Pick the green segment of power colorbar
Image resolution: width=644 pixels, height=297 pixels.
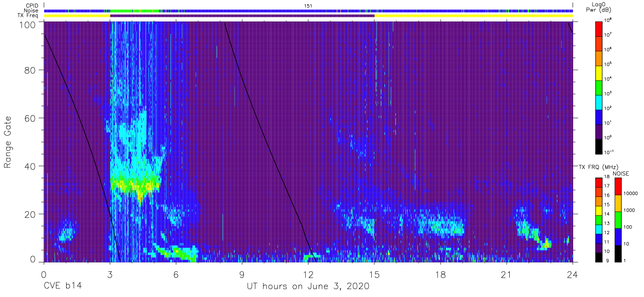[599, 87]
